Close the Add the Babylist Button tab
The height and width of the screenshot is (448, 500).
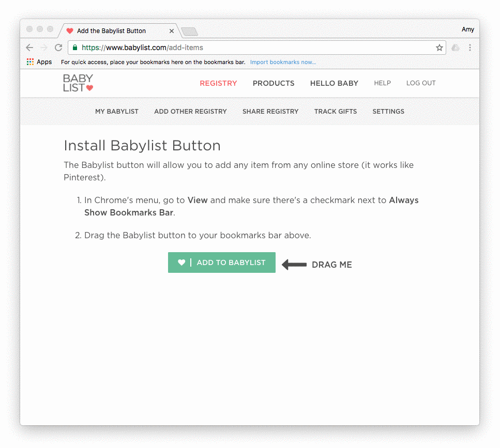tap(172, 31)
